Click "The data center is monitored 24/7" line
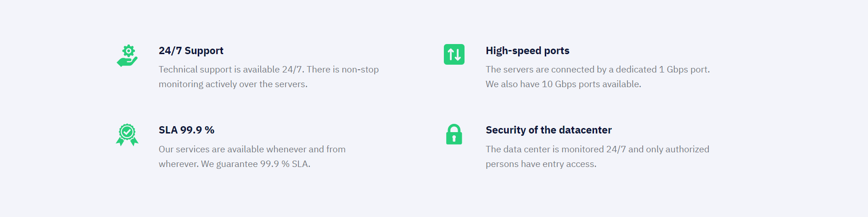Viewport: 868px width, 217px height. [x=556, y=149]
